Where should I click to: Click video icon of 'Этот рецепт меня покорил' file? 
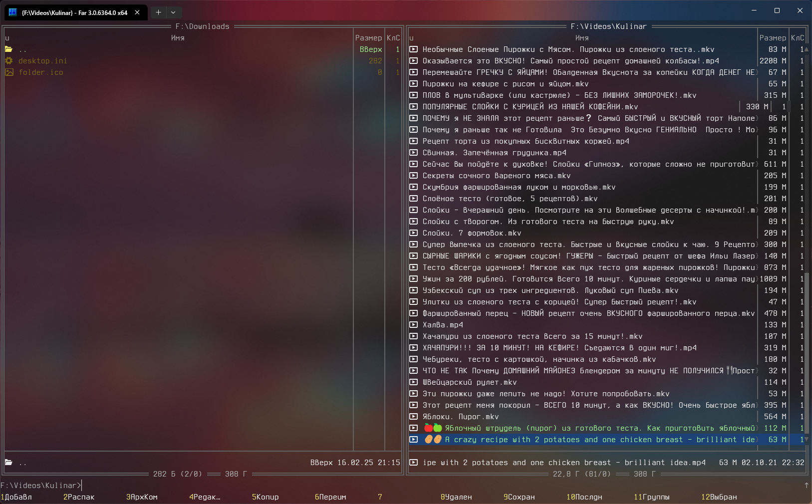pyautogui.click(x=413, y=405)
